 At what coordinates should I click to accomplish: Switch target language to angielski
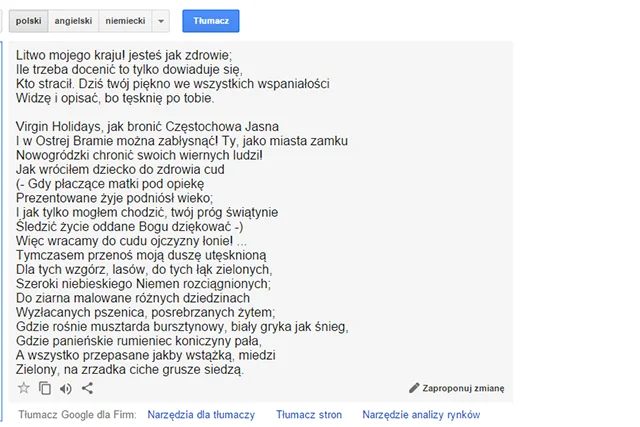point(73,21)
